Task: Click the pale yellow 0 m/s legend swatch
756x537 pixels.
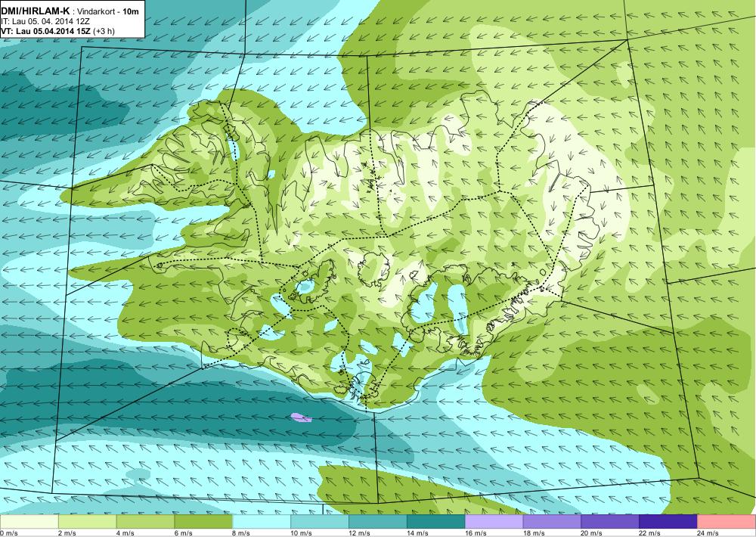Action: [29, 522]
